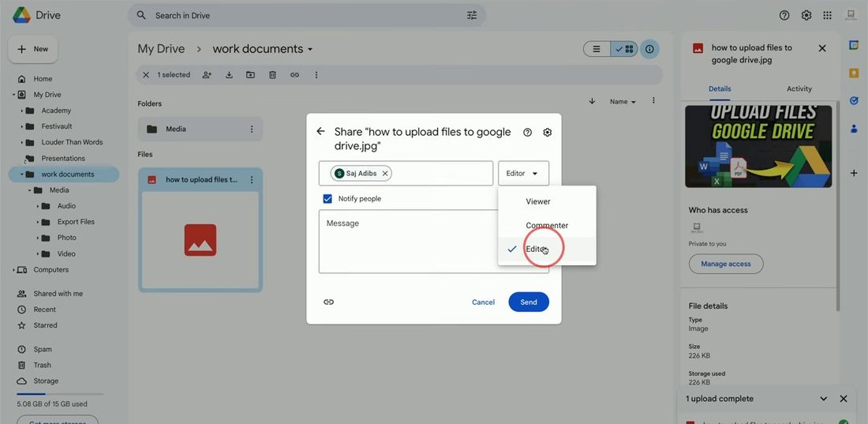Click the Search in Drive field
Viewport: 868px width, 424px height.
coord(307,16)
